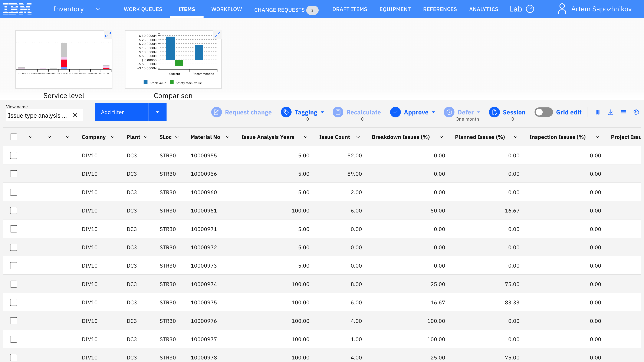Go to the ANALYTICS tab

483,9
